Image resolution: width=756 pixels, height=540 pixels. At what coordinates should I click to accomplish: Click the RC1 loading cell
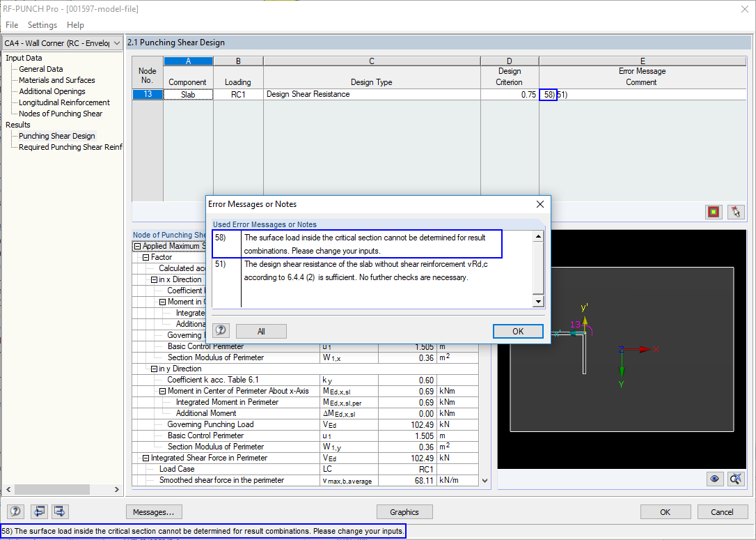238,95
